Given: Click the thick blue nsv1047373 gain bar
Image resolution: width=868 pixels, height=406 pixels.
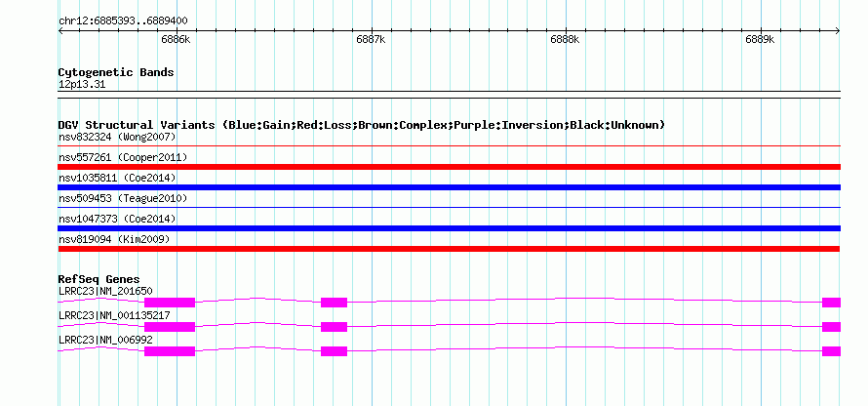Looking at the screenshot, I should point(449,228).
